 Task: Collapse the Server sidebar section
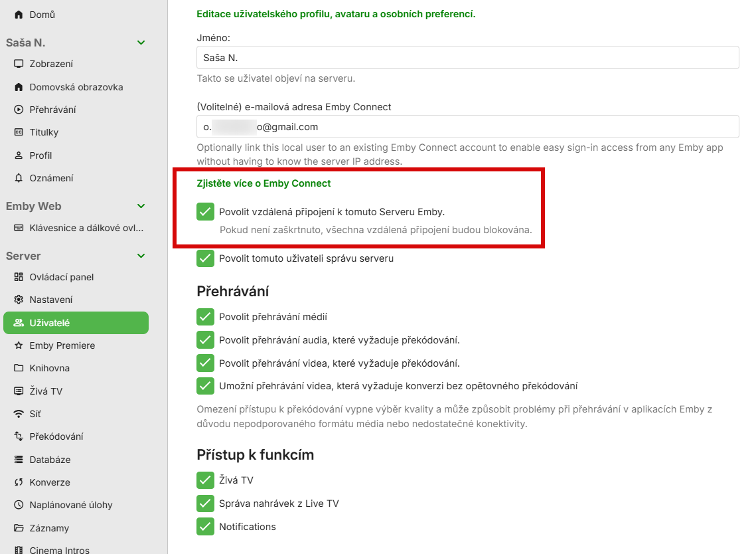coord(141,256)
